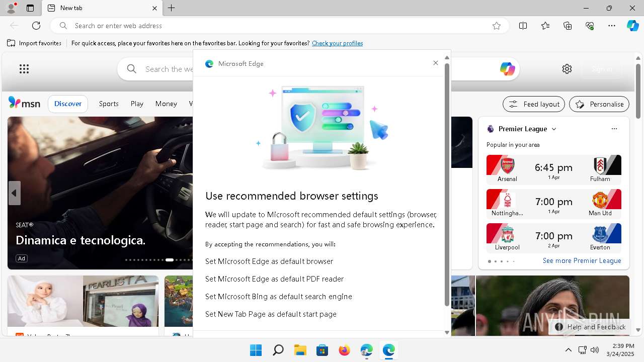Screen dimensions: 644x362
Task: Click the Copilot icon in search box
Action: tap(507, 69)
